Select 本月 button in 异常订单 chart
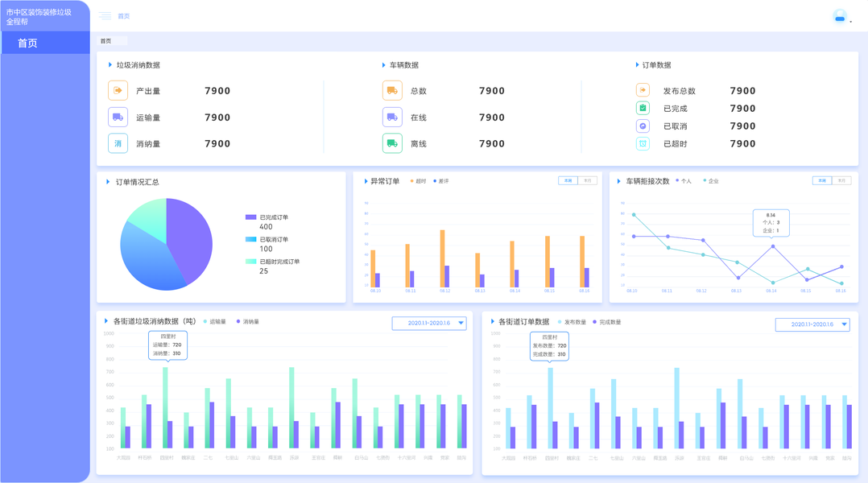Screen dimensions: 868x483 point(587,180)
